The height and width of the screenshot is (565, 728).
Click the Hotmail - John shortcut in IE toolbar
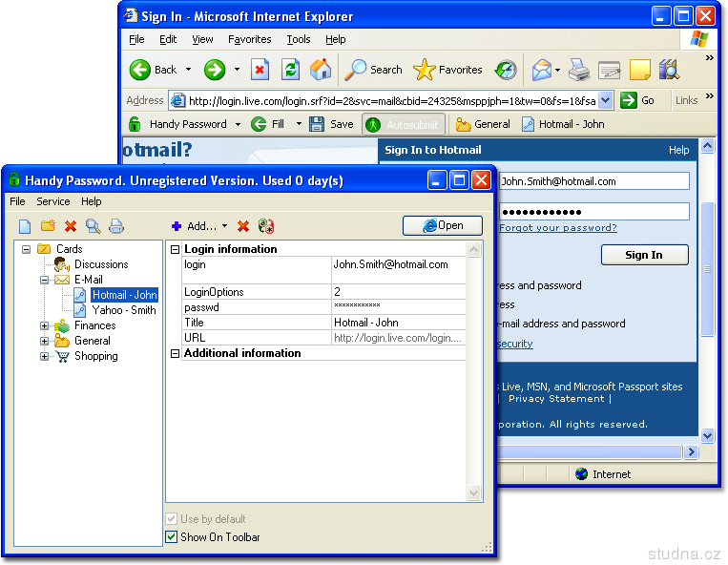[564, 124]
